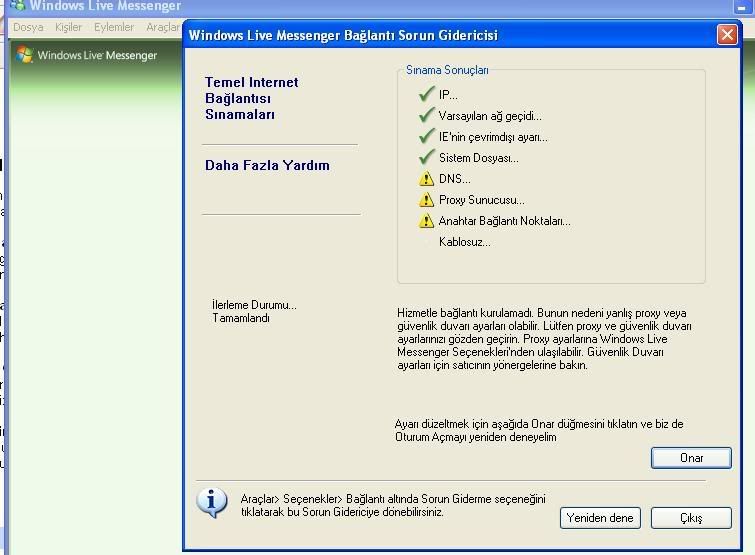
Task: Open the Araçlar menu in Messenger
Action: click(163, 27)
